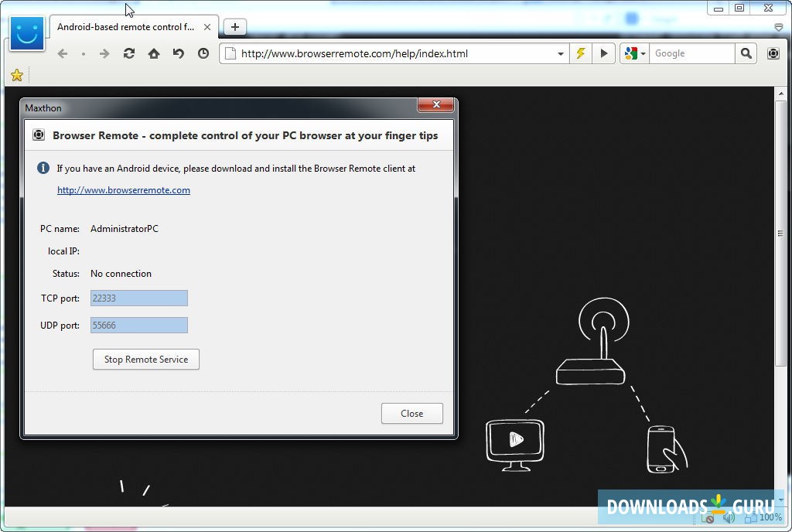Go back to the previous page
792x532 pixels.
point(62,53)
